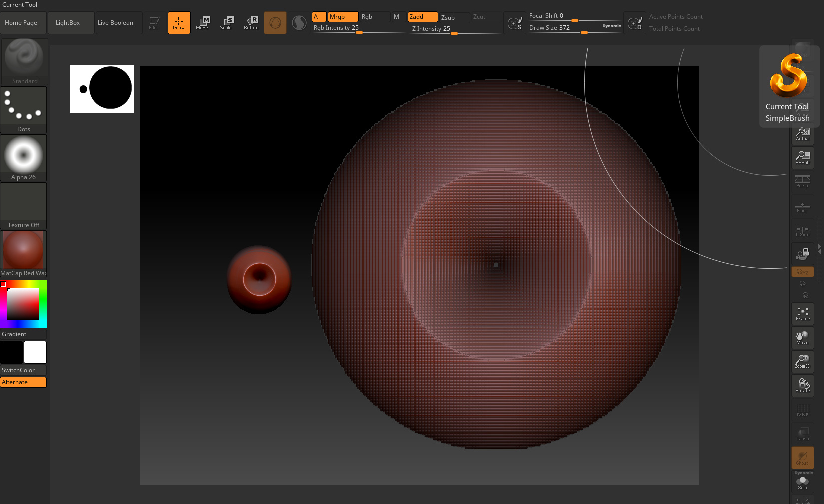The width and height of the screenshot is (824, 504).
Task: Open the LightBox browser
Action: coord(68,23)
